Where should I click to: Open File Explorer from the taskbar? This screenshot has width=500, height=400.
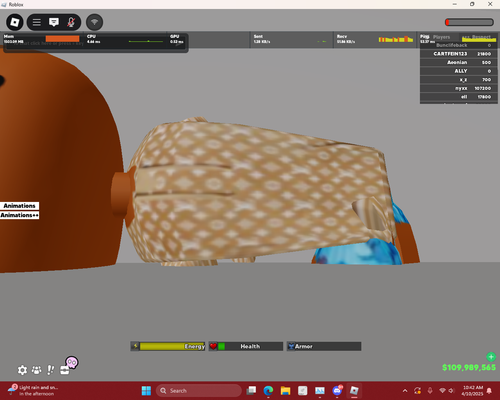285,391
